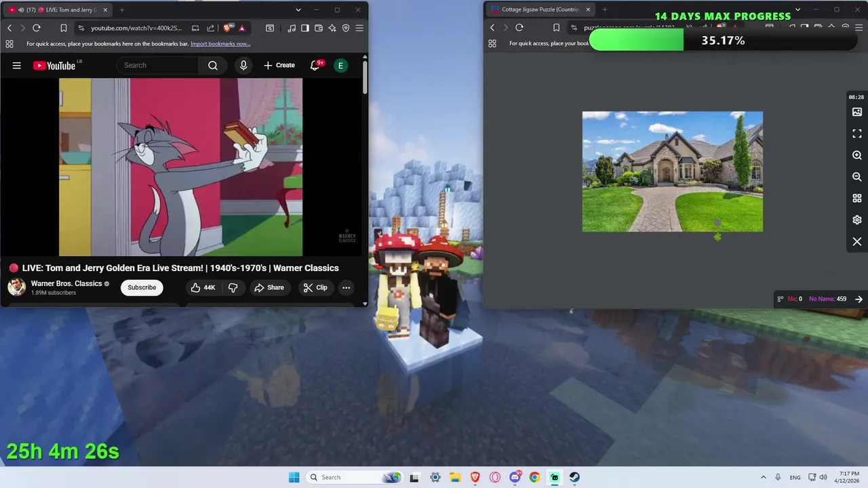Image resolution: width=868 pixels, height=488 pixels.
Task: Zoom out on the puzzle
Action: (857, 177)
